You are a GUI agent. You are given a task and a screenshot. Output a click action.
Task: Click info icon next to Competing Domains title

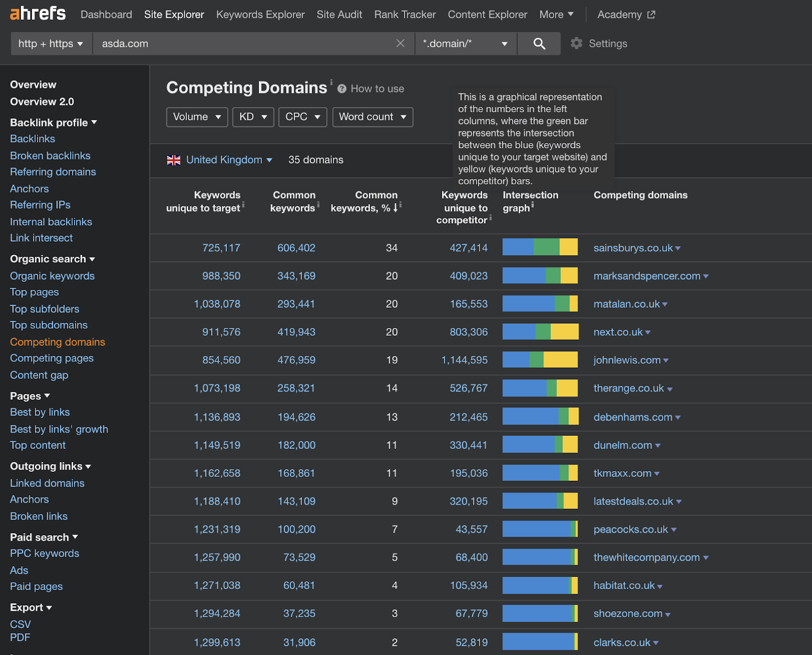331,82
